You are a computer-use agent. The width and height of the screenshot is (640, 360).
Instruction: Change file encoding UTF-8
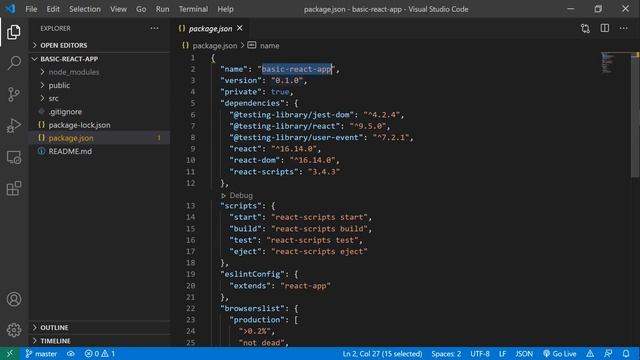(480, 353)
